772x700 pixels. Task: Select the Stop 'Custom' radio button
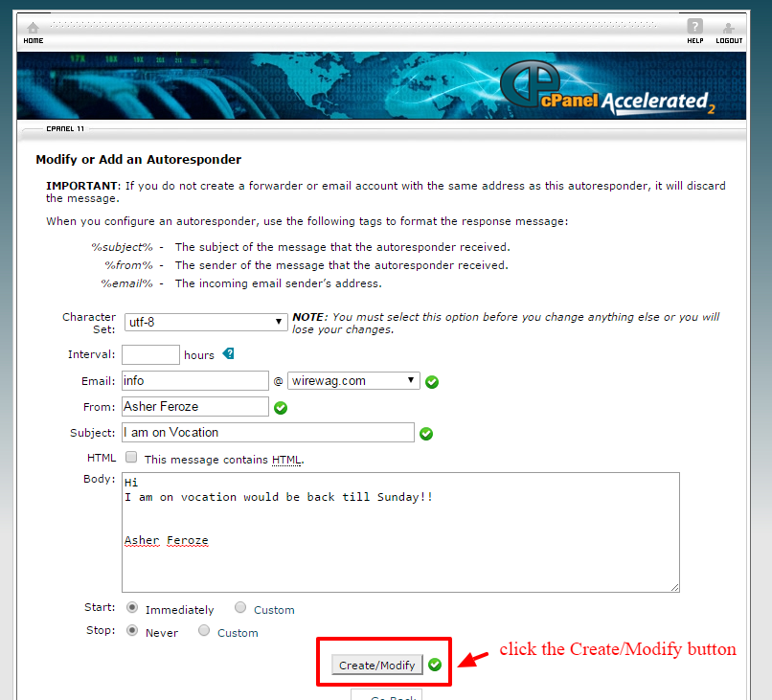pyautogui.click(x=204, y=631)
